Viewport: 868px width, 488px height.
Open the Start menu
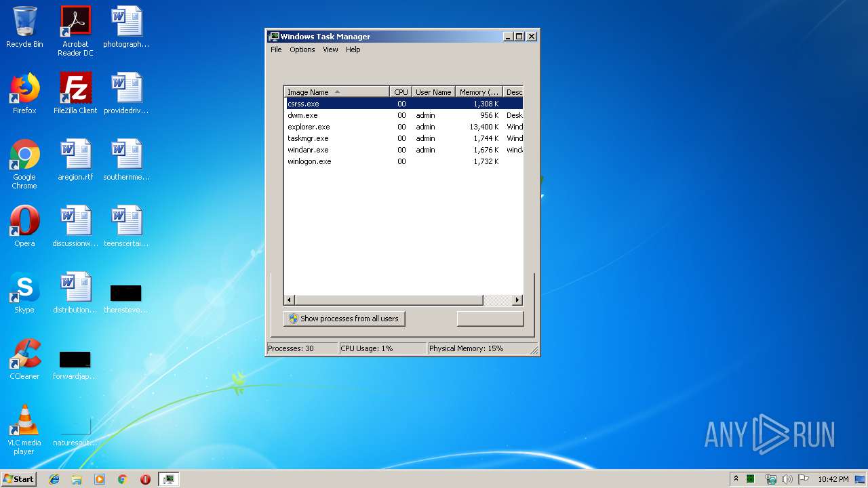(x=19, y=479)
